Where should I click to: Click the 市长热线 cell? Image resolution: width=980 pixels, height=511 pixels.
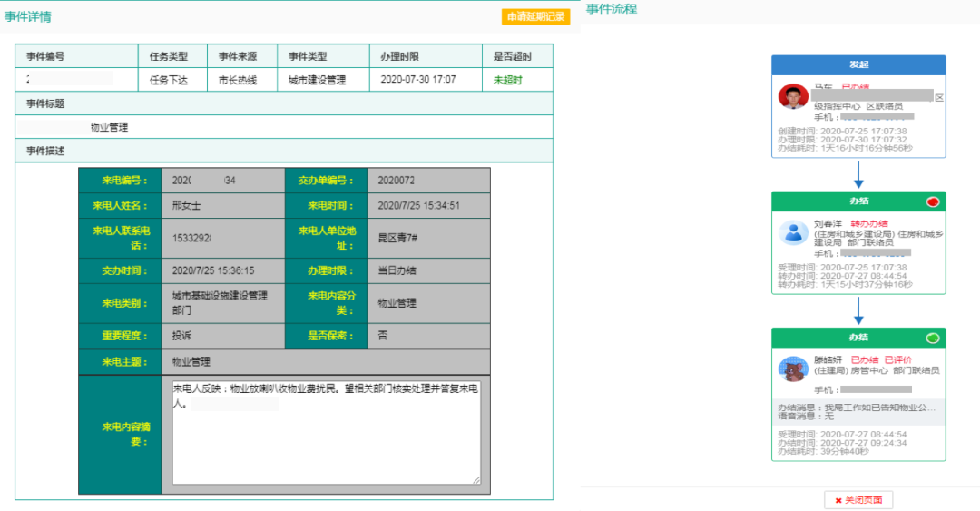point(242,80)
